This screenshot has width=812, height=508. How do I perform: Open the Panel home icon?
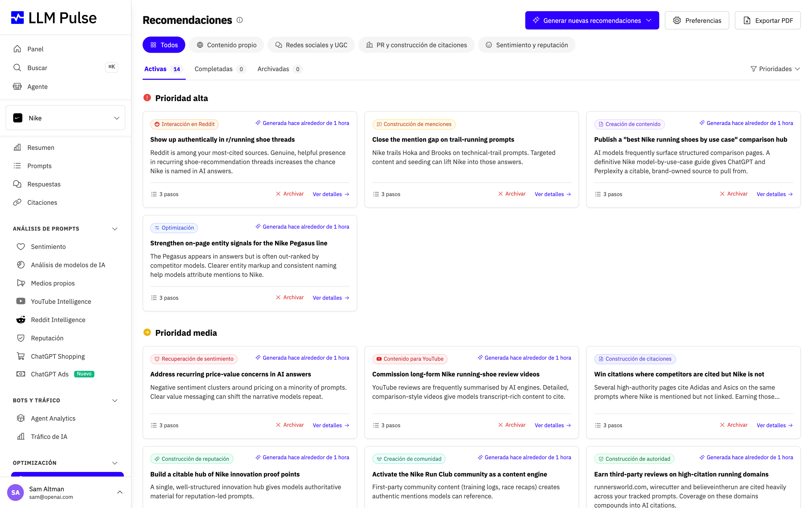(x=17, y=49)
